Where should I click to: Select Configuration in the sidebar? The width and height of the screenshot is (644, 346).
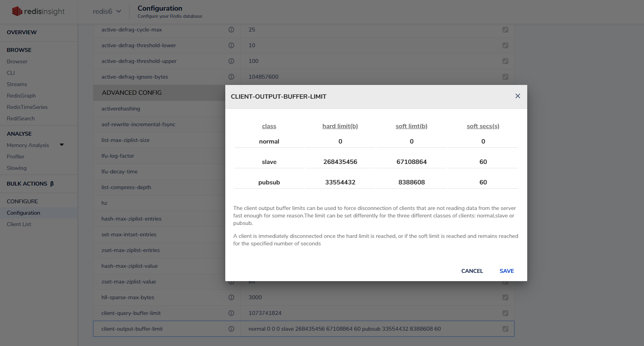coord(23,213)
